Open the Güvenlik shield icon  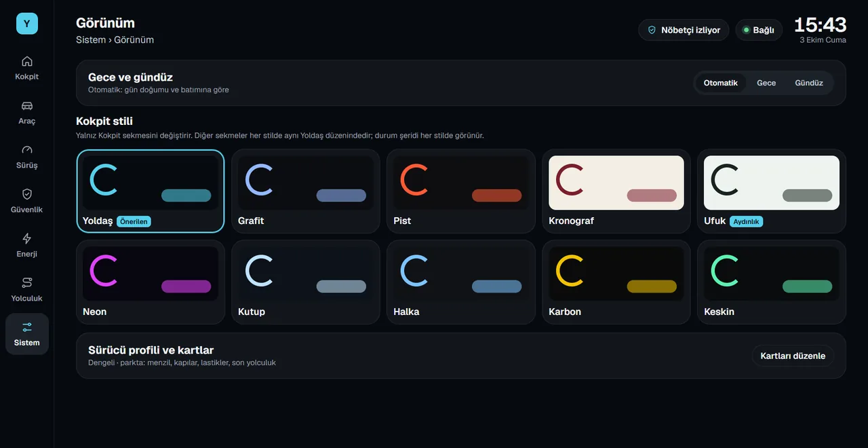27,194
